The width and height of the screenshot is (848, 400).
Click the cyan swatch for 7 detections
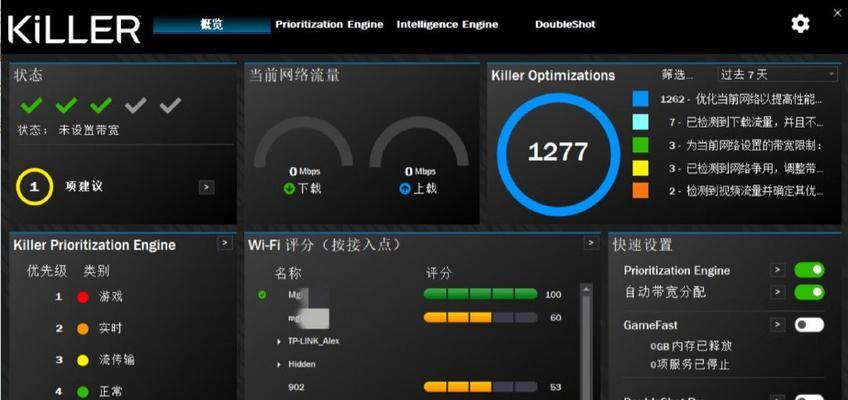640,122
